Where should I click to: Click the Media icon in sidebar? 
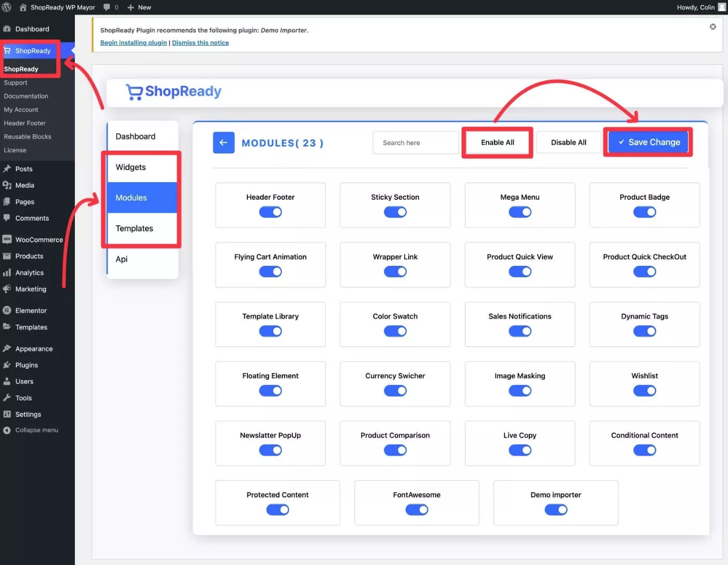[x=7, y=185]
